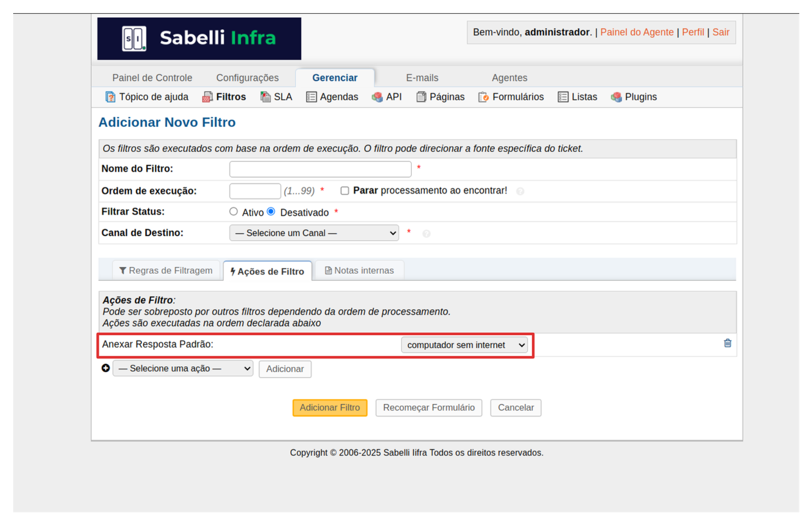Viewport: 812px width, 525px height.
Task: Switch to Notas internas tab
Action: tap(359, 271)
